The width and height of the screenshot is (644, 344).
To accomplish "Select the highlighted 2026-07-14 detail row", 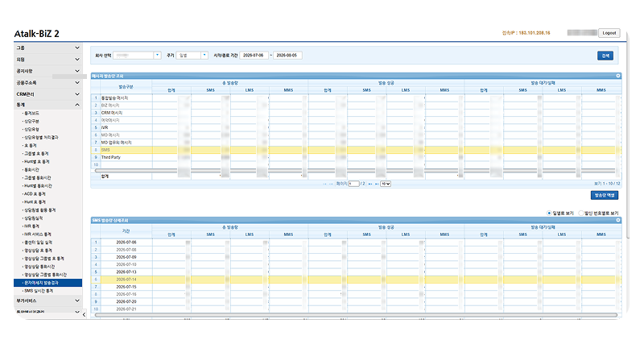I will tap(356, 279).
